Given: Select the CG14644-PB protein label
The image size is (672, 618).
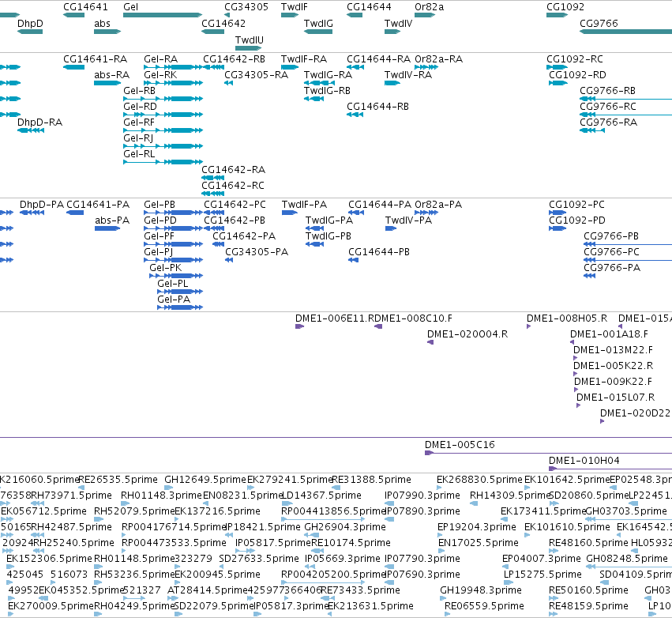Looking at the screenshot, I should [x=379, y=252].
